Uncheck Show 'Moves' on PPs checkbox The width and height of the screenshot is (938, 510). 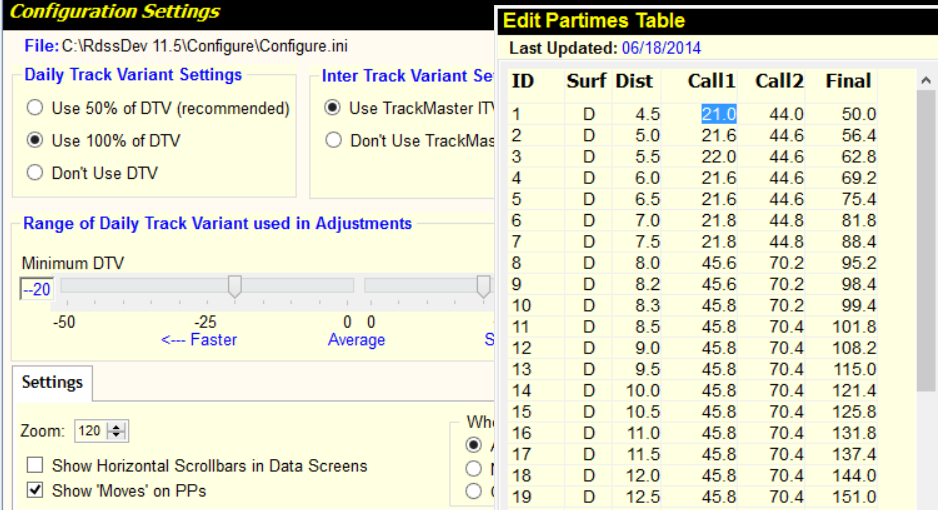pyautogui.click(x=35, y=490)
